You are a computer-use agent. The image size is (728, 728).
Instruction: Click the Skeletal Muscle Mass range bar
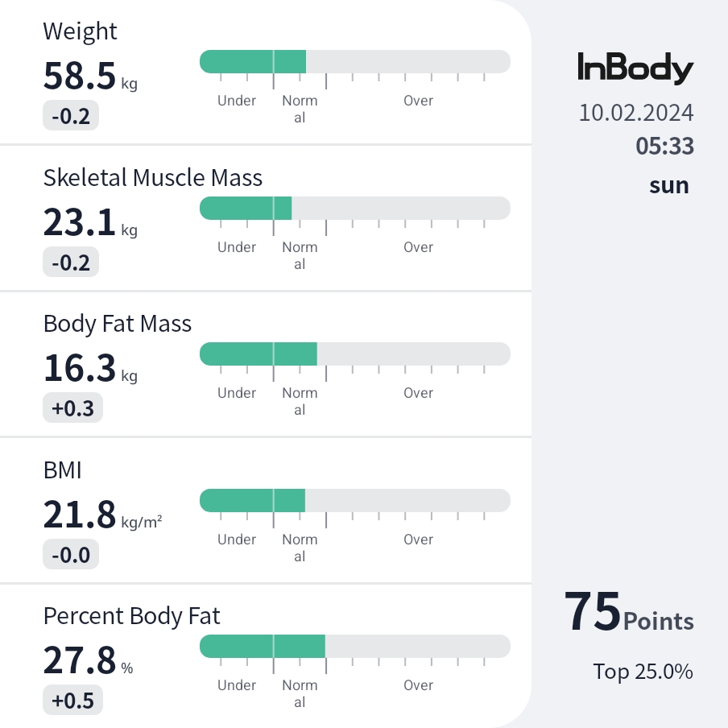[354, 208]
